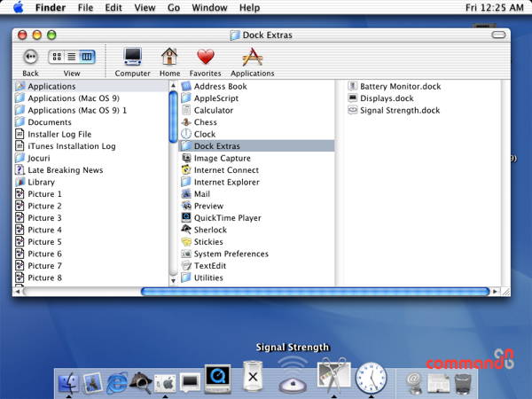Select the Documents folder
The image size is (532, 399).
[90, 122]
